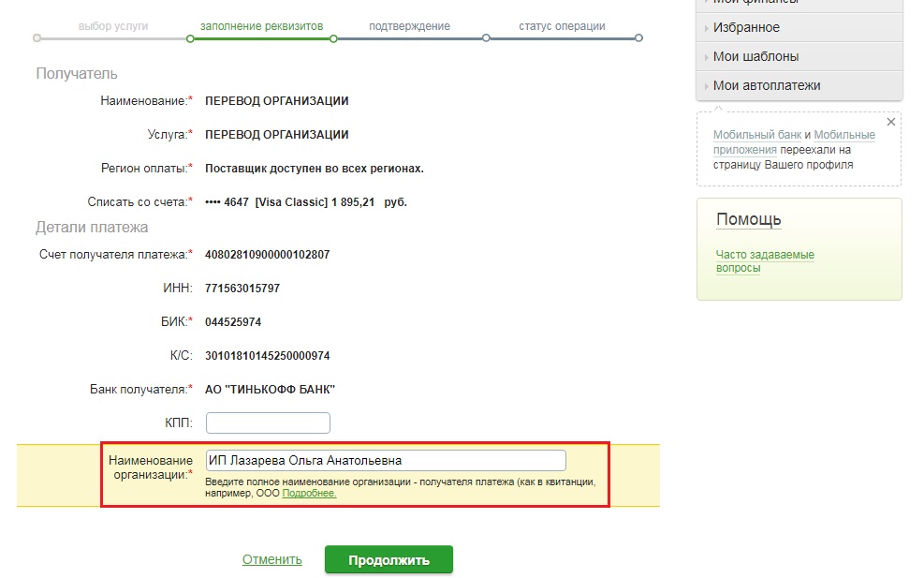924x578 pixels.
Task: Click the Visa Classic card 4647 text
Action: coord(306,202)
